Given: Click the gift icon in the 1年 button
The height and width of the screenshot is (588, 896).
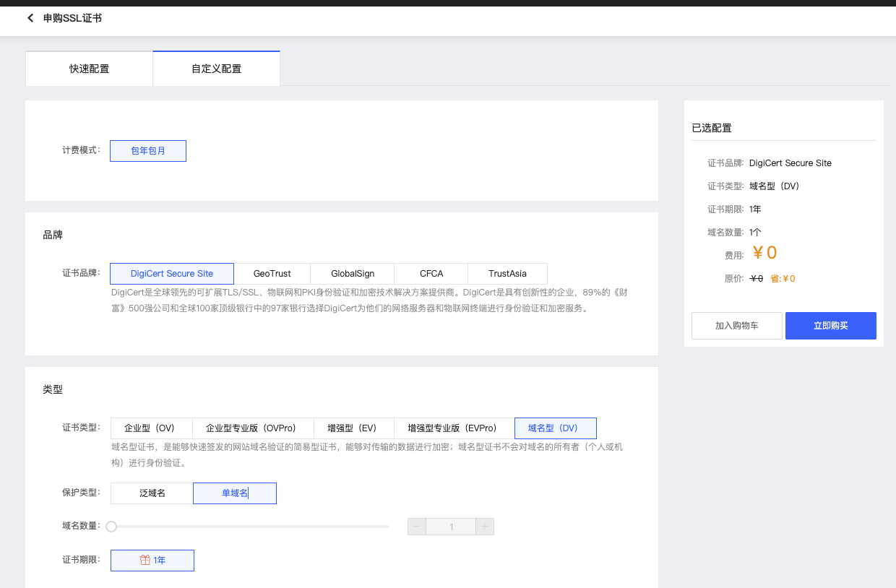Looking at the screenshot, I should (x=145, y=560).
